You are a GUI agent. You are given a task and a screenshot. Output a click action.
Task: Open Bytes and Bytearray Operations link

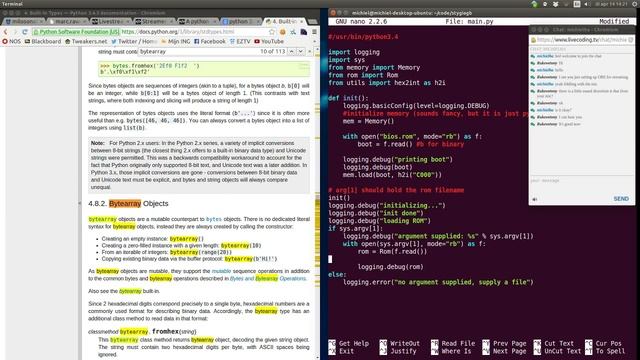(268, 278)
